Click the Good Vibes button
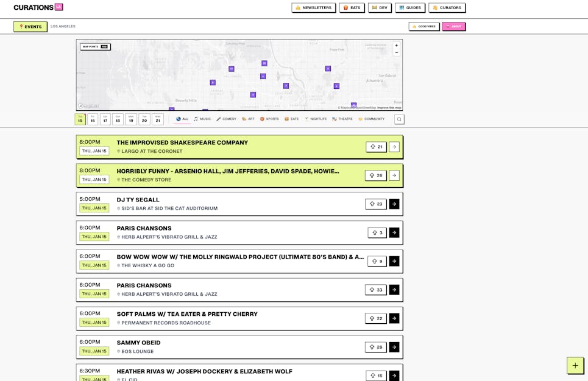The height and width of the screenshot is (381, 588). tap(423, 27)
